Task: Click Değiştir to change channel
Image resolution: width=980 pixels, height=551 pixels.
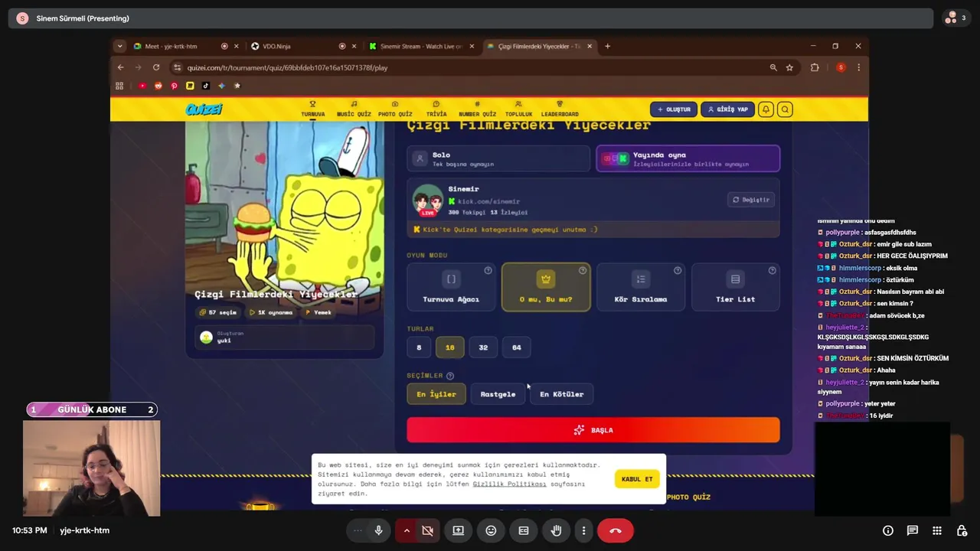Action: [x=751, y=200]
